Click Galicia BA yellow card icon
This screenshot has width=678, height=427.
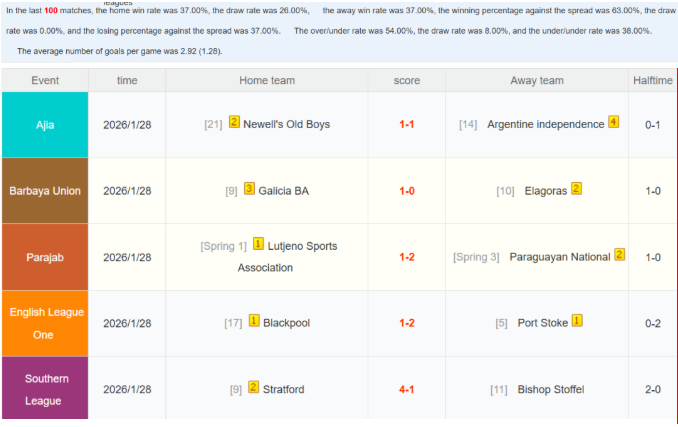coord(249,189)
